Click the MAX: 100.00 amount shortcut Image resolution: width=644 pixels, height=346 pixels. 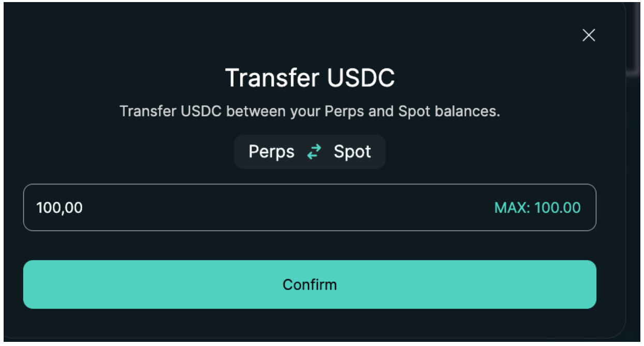coord(537,208)
